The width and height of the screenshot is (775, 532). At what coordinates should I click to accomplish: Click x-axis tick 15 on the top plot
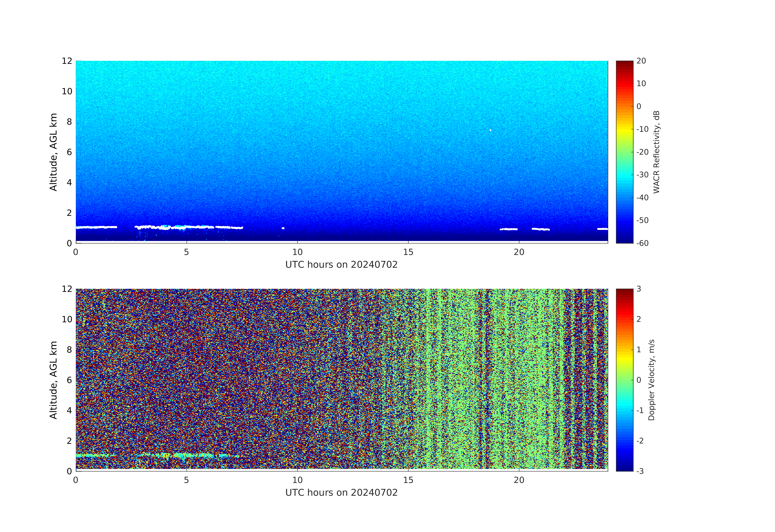pos(408,252)
